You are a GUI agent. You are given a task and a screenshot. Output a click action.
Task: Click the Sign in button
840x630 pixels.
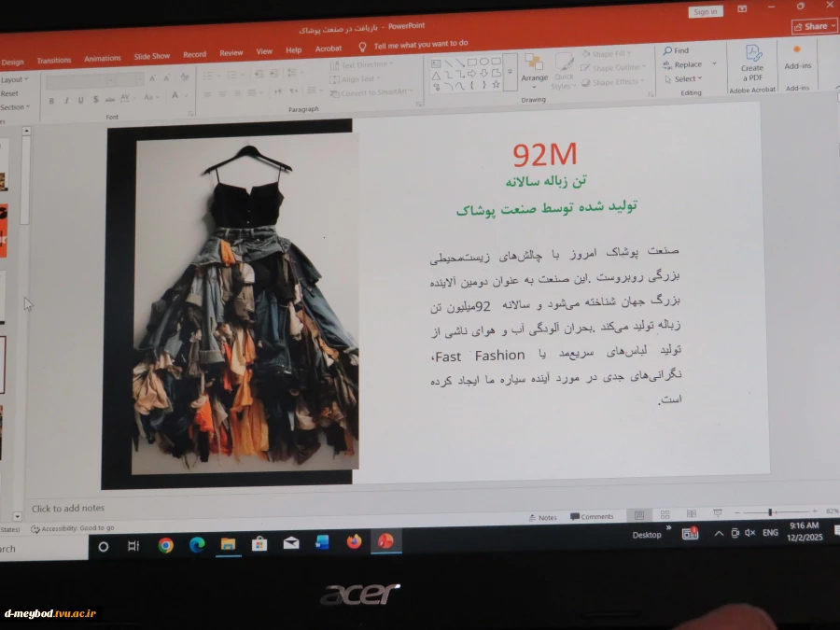(x=705, y=11)
